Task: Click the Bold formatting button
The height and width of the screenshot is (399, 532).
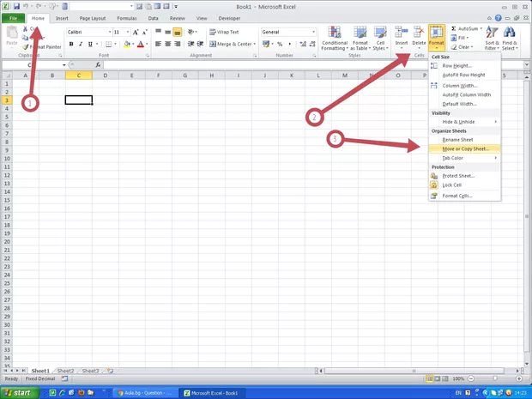Action: click(x=71, y=44)
